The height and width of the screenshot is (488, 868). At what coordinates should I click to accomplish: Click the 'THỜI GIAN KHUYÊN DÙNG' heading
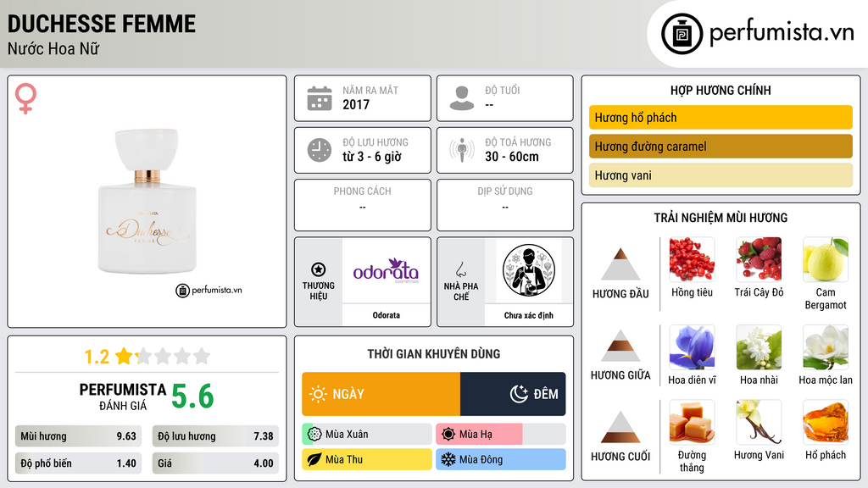(433, 354)
